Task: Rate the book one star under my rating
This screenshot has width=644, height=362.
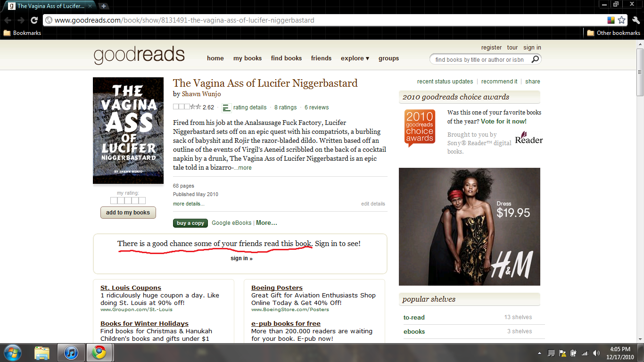Action: (114, 200)
